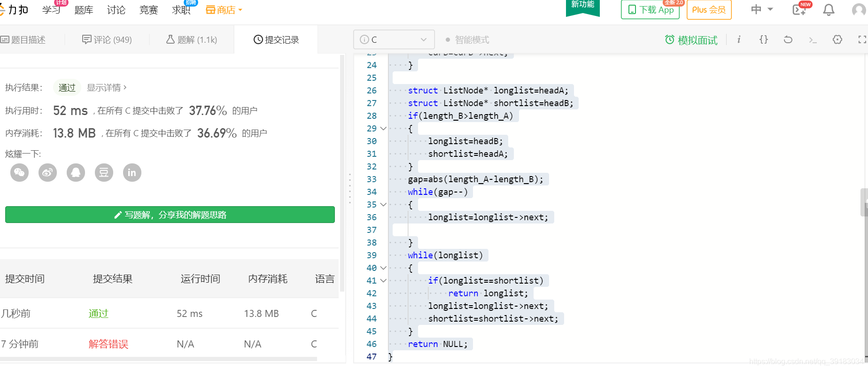The width and height of the screenshot is (868, 370).
Task: Place cursor on return NULL; line
Action: click(438, 344)
